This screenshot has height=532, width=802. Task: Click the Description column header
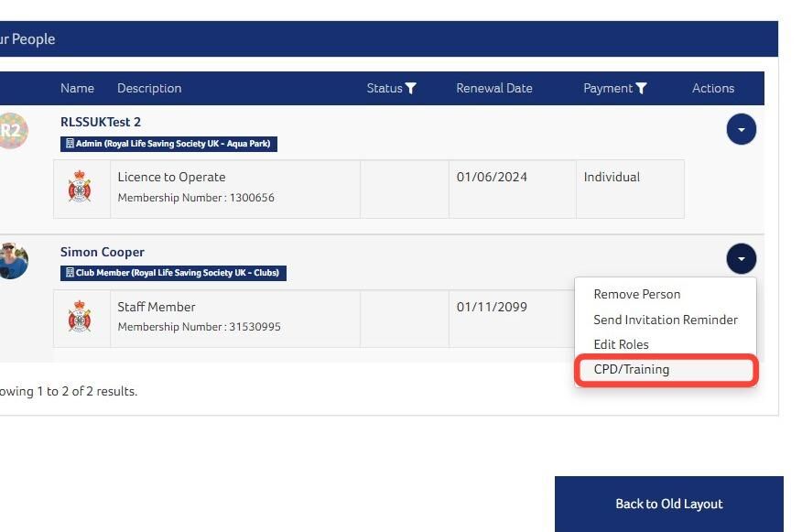tap(149, 89)
